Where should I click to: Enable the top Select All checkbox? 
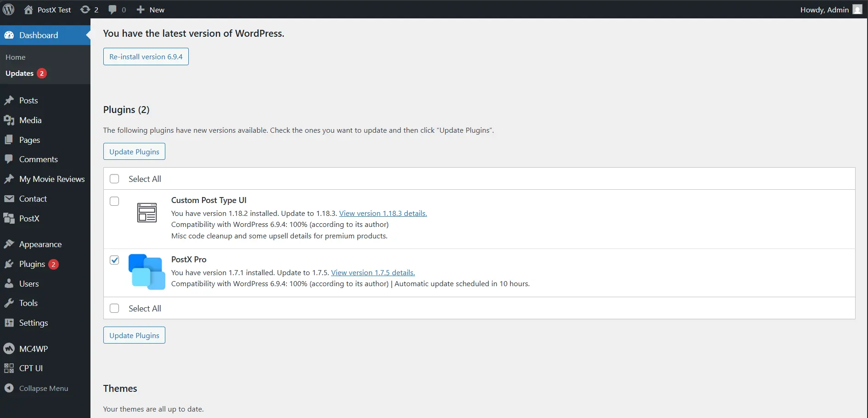(x=114, y=179)
